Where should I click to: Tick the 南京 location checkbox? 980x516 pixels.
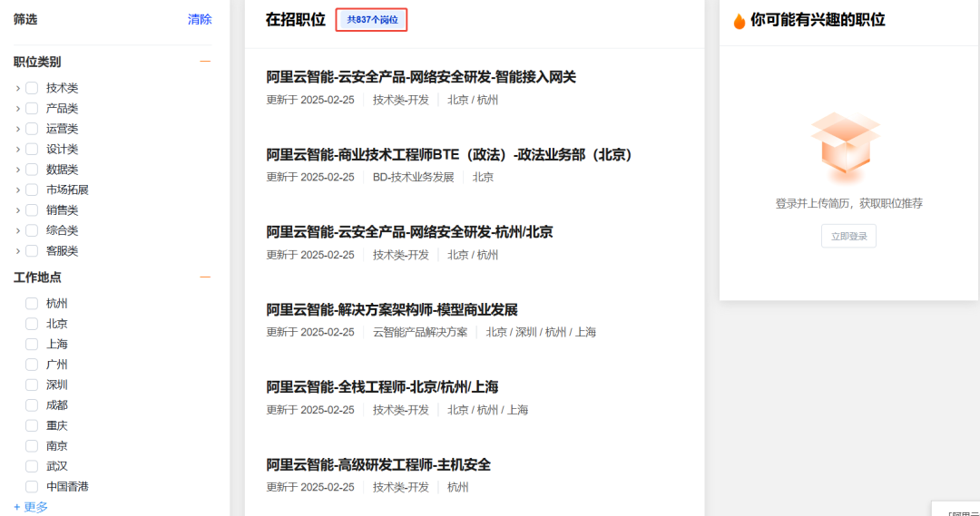[32, 446]
